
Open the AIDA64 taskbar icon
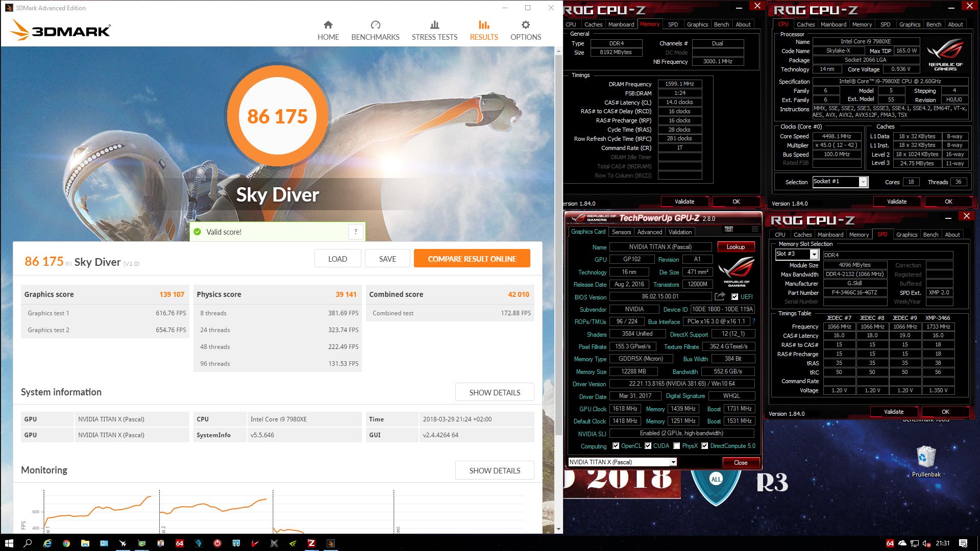(180, 543)
